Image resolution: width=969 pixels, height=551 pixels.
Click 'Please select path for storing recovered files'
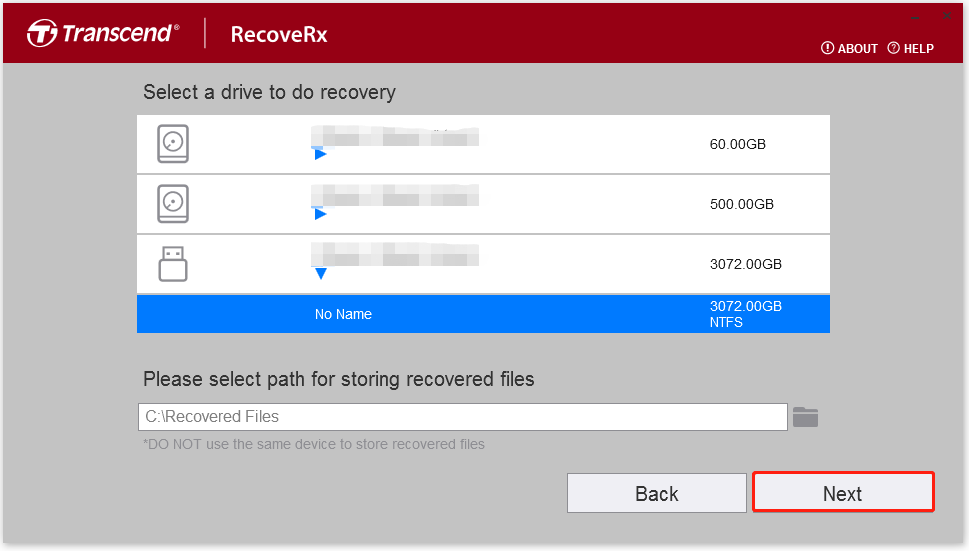tap(339, 379)
